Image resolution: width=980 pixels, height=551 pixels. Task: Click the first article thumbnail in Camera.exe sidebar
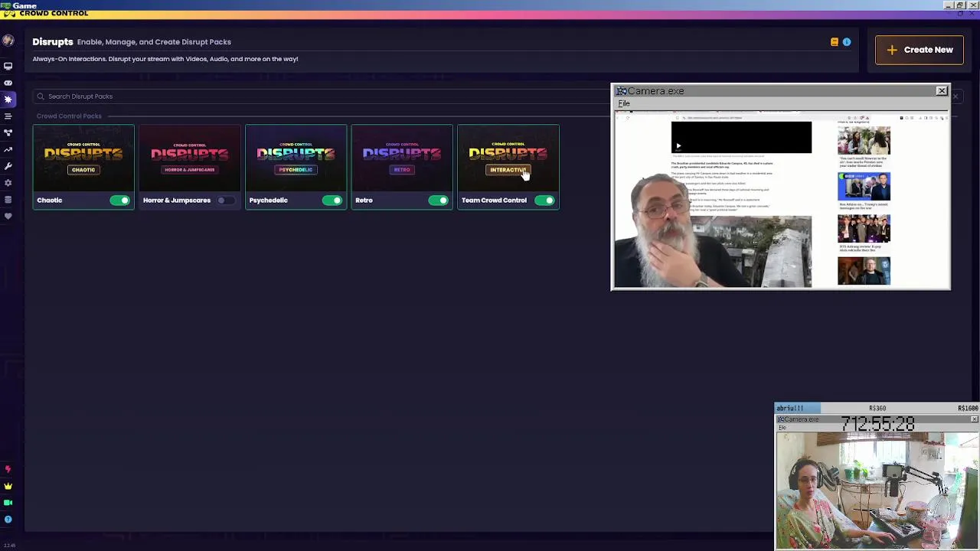864,141
